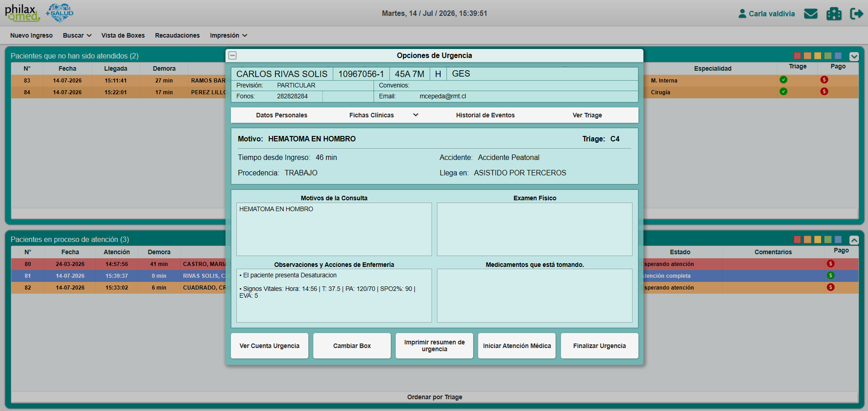
Task: Click the Cambiar Box button
Action: tap(352, 346)
